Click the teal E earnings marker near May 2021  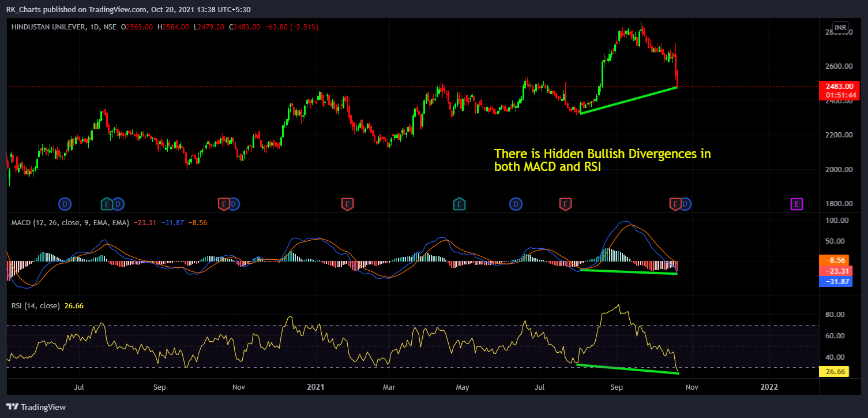[x=459, y=203]
